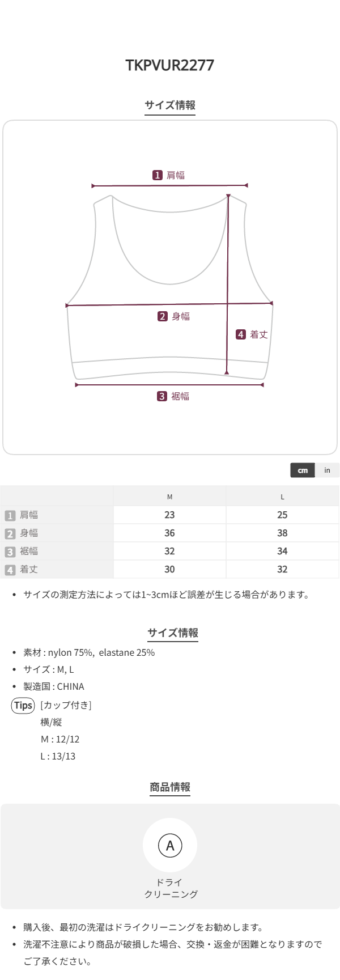340x980 pixels.
Task: Click the dry cleaning A care icon
Action: point(170,846)
